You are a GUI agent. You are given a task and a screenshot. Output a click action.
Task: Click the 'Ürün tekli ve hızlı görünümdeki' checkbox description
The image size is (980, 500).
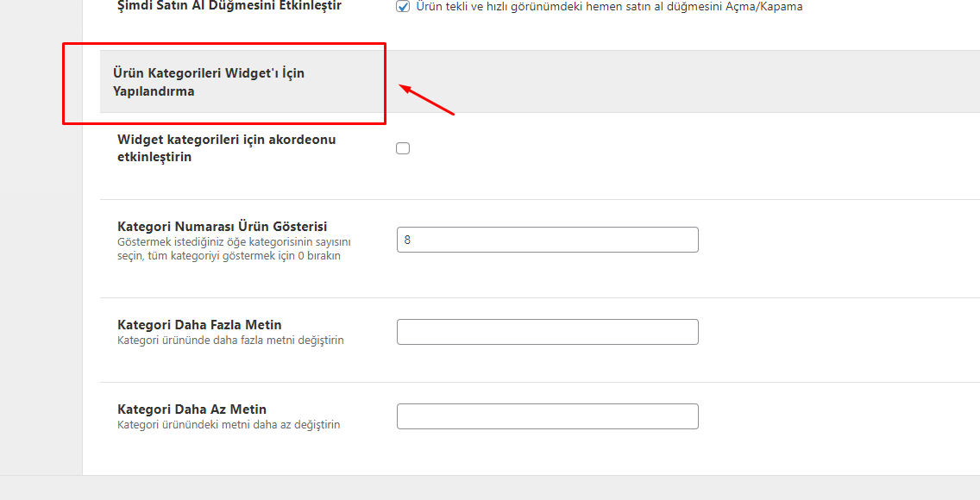click(x=609, y=7)
